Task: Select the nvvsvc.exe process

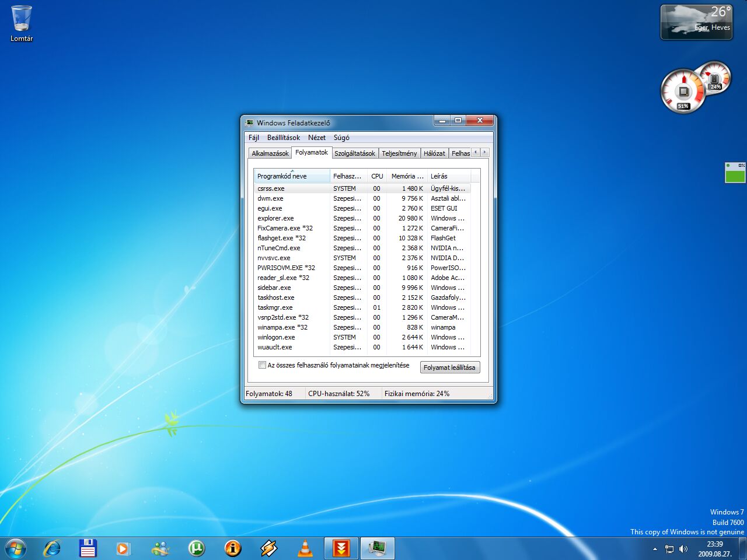Action: (x=362, y=258)
